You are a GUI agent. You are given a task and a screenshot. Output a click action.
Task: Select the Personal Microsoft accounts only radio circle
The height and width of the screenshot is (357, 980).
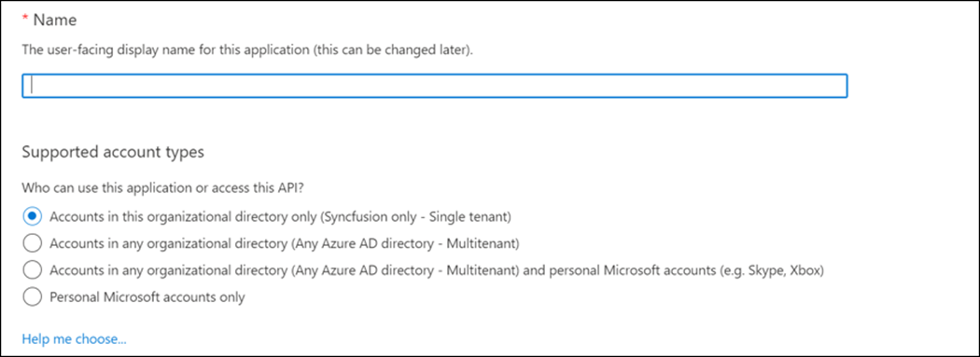click(x=32, y=297)
